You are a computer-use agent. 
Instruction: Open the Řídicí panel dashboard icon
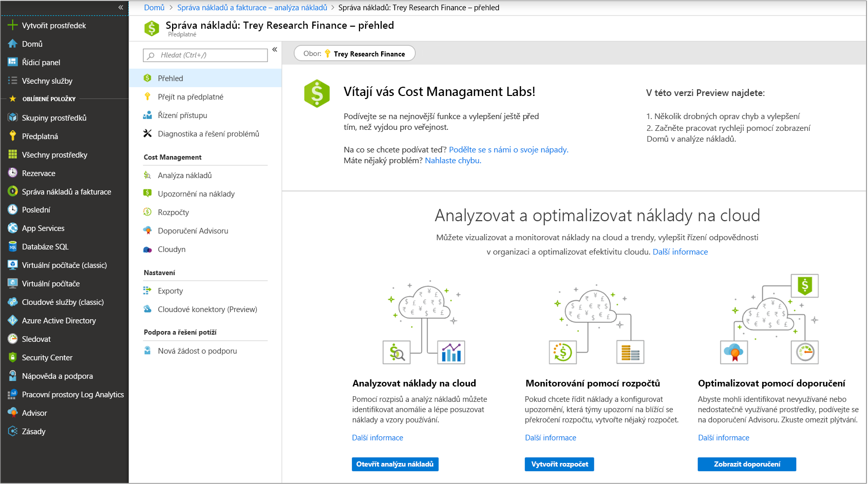click(12, 62)
